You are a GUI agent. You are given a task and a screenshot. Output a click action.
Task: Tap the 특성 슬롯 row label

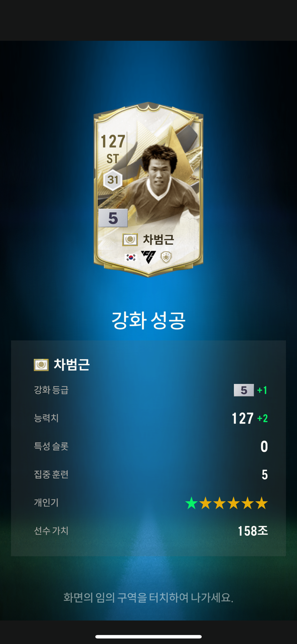coord(51,446)
